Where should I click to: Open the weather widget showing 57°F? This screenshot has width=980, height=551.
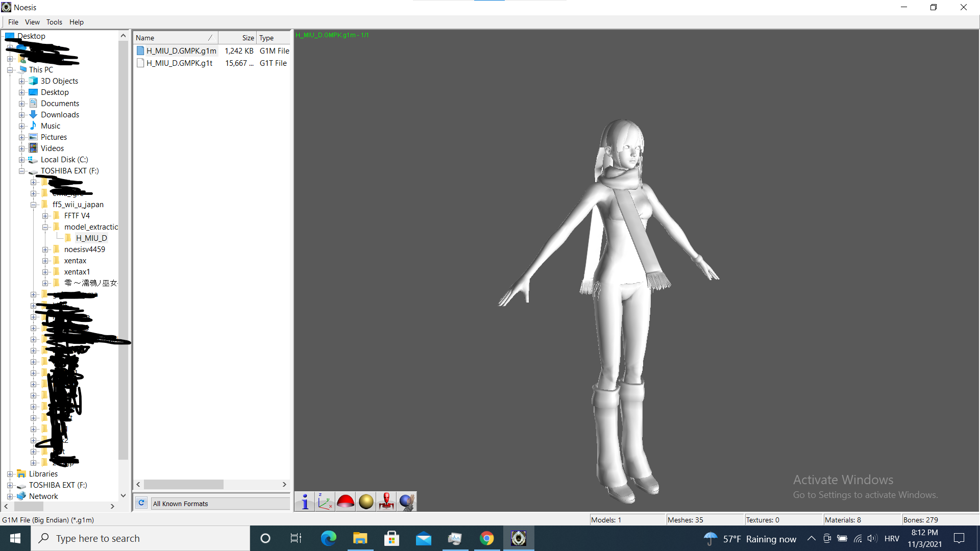750,539
